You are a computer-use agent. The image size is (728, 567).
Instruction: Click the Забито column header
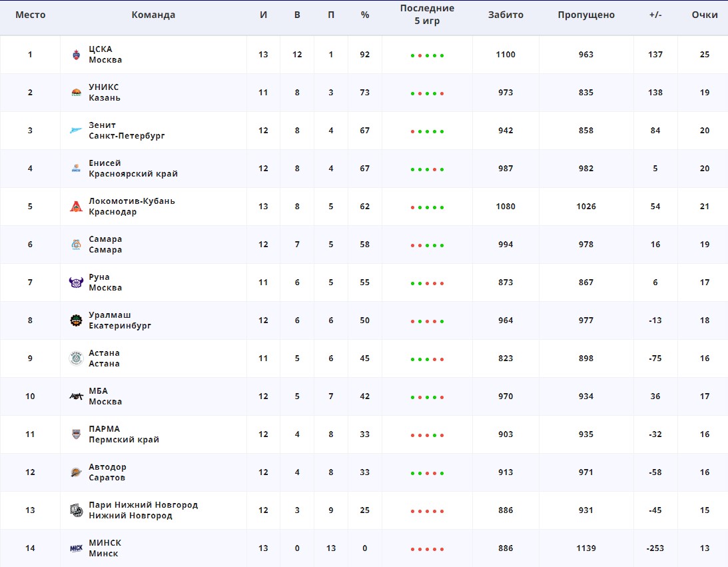click(x=506, y=15)
